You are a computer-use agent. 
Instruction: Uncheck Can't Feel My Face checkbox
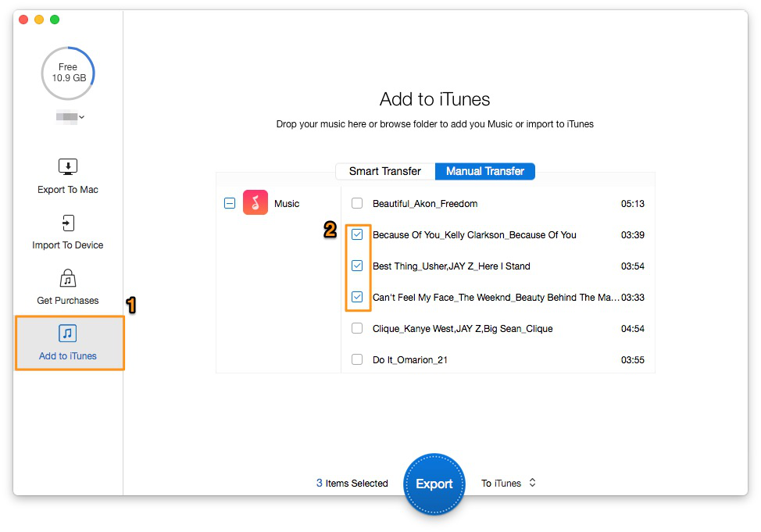coord(357,297)
